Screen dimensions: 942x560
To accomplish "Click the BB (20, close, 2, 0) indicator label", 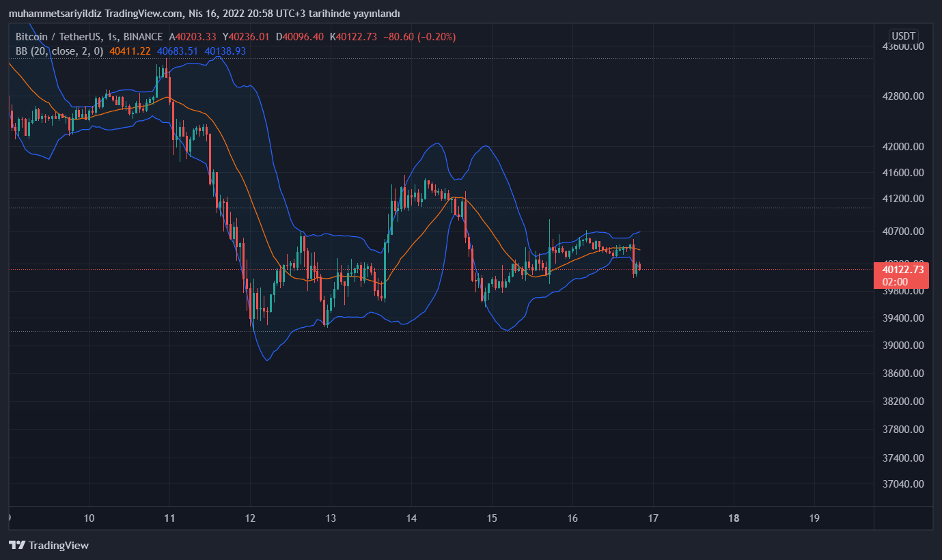I will (x=59, y=51).
